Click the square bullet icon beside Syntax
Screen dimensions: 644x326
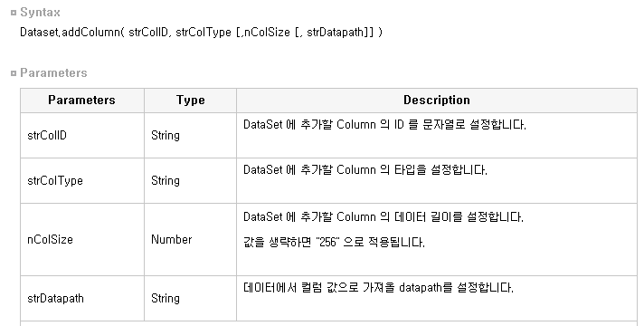[14, 13]
